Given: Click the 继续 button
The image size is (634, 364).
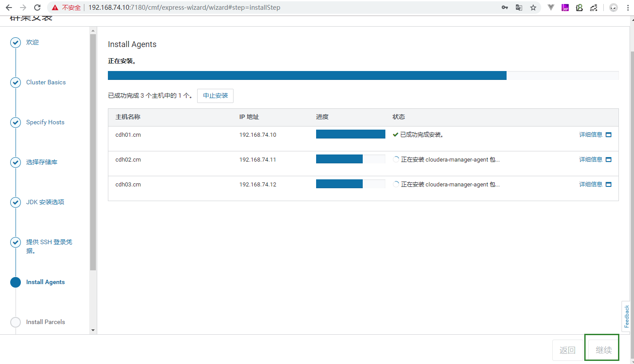Looking at the screenshot, I should (603, 350).
